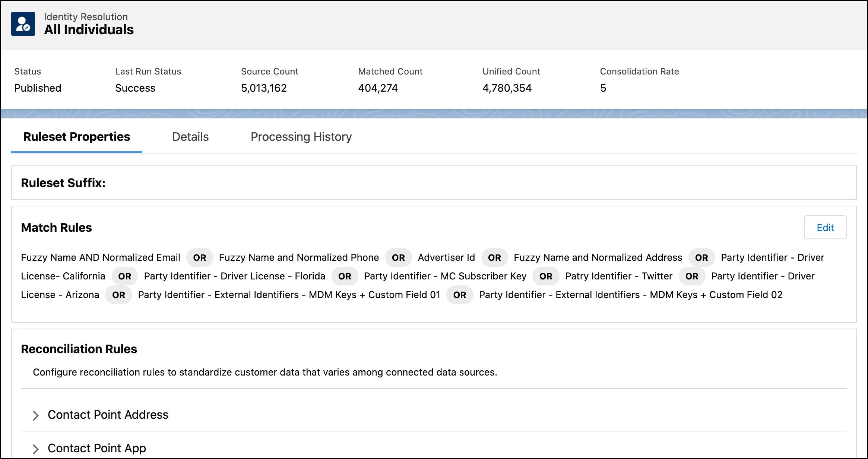Click the Contact Point Address label
Image resolution: width=868 pixels, height=459 pixels.
coord(108,415)
